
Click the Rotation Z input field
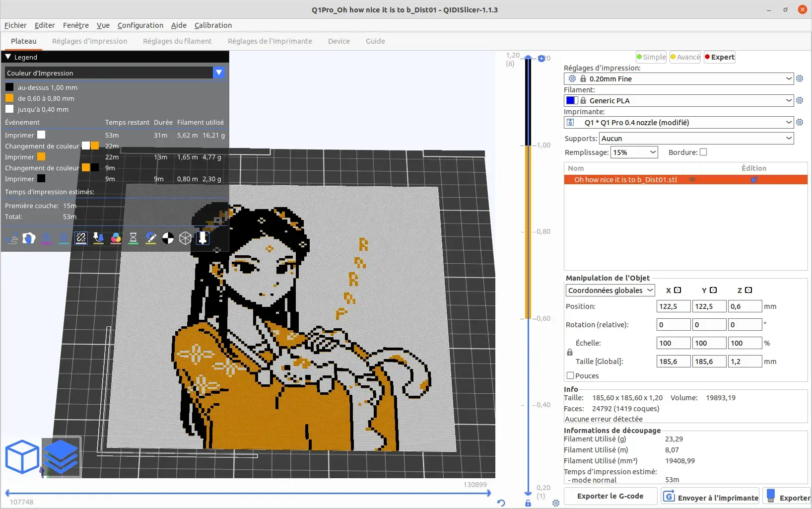point(745,325)
